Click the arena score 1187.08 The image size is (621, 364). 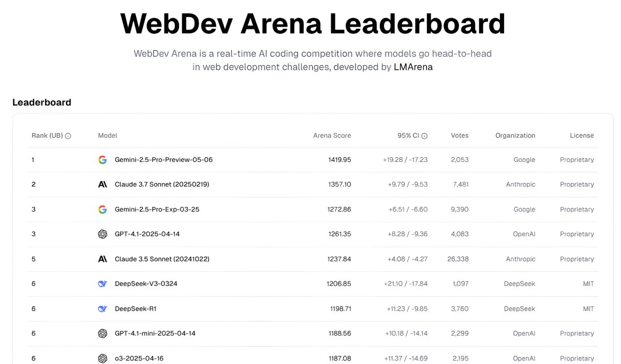tap(340, 358)
